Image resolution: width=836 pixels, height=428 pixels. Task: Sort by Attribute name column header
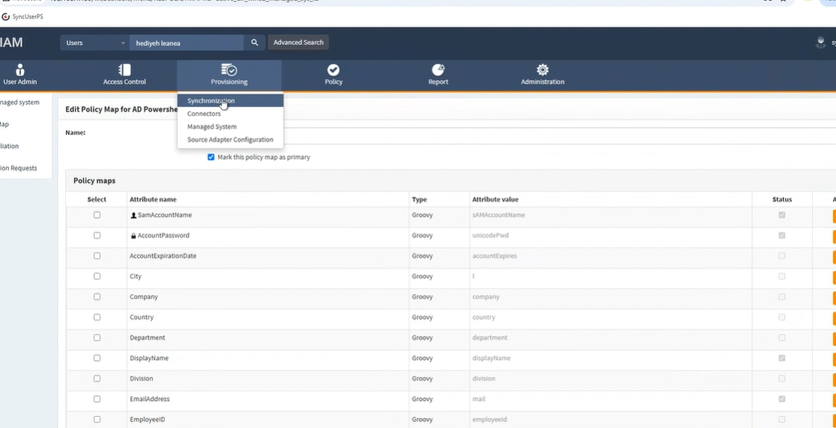(x=152, y=199)
